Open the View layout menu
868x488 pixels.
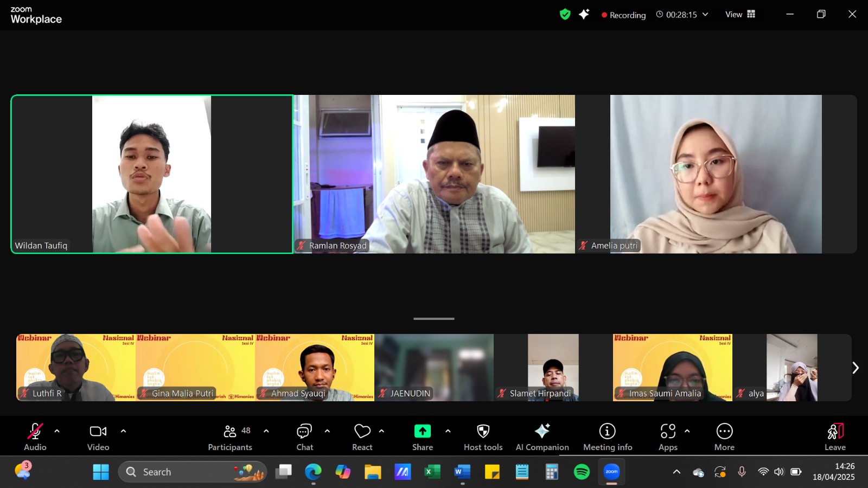point(740,15)
